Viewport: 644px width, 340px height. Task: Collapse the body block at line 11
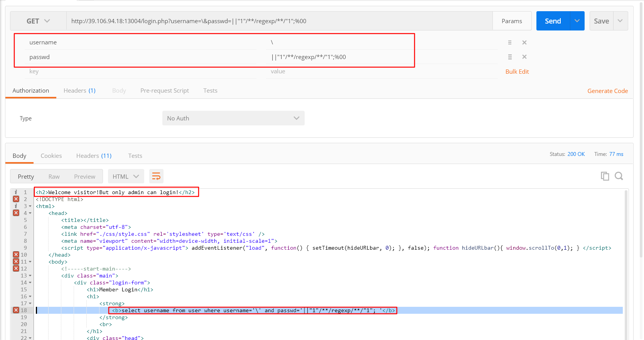click(x=30, y=262)
